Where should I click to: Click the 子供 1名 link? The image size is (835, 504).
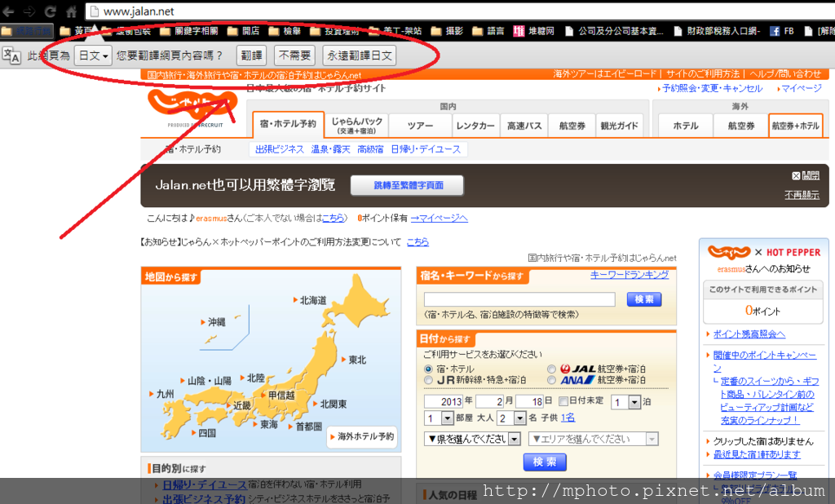pos(568,418)
